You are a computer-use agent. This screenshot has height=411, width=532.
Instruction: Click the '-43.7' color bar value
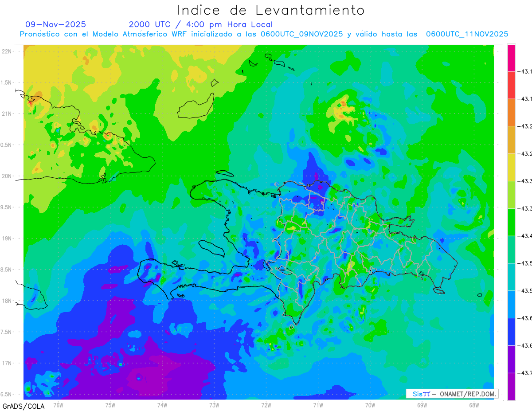pyautogui.click(x=525, y=373)
